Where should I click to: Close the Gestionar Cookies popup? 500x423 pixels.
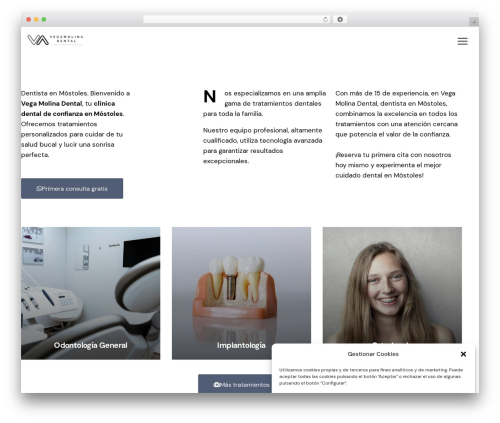point(463,354)
